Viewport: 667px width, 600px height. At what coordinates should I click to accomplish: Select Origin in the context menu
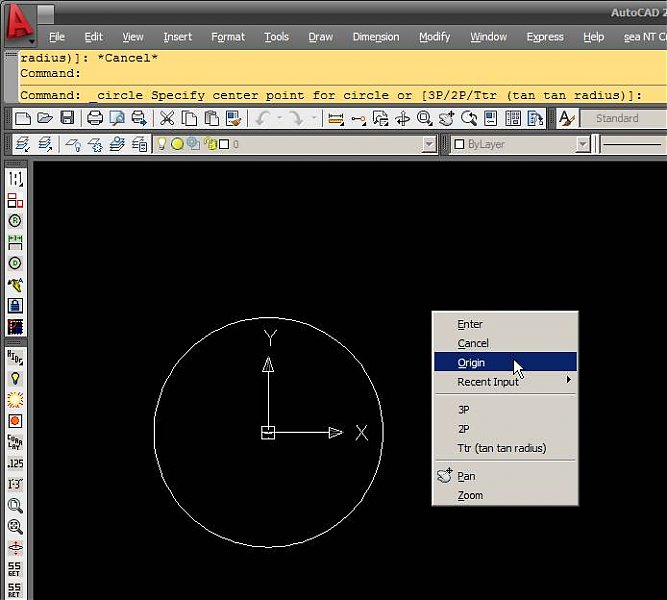[505, 363]
